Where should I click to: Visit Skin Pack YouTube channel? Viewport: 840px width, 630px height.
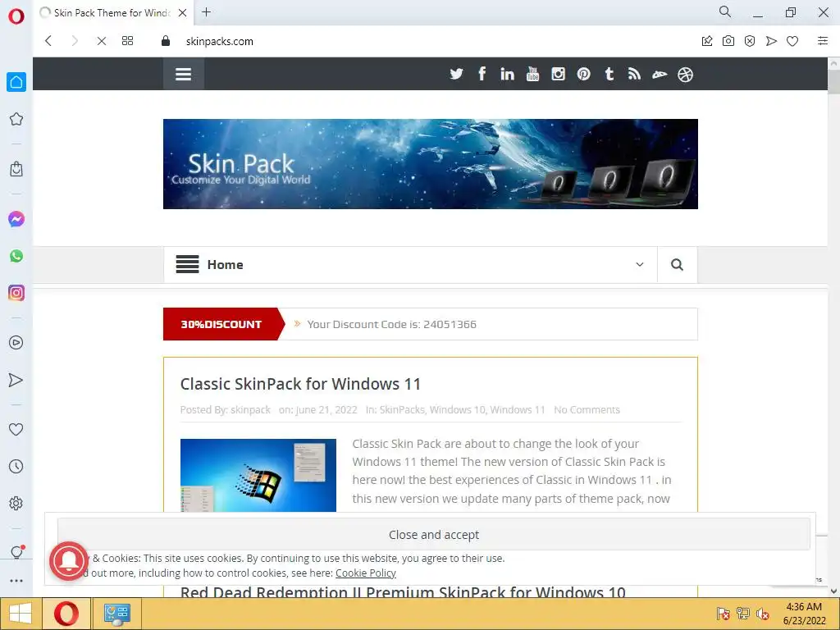coord(532,74)
